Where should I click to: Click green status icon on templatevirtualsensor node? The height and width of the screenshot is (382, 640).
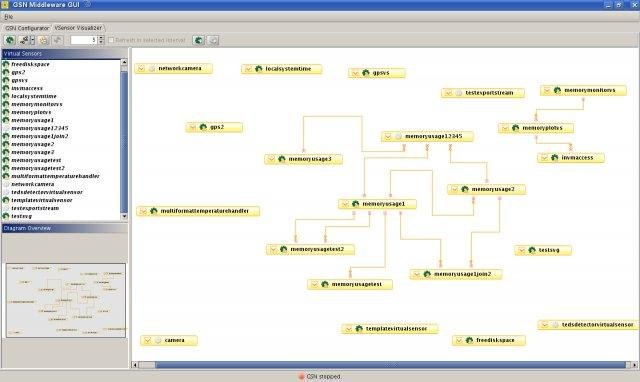359,329
